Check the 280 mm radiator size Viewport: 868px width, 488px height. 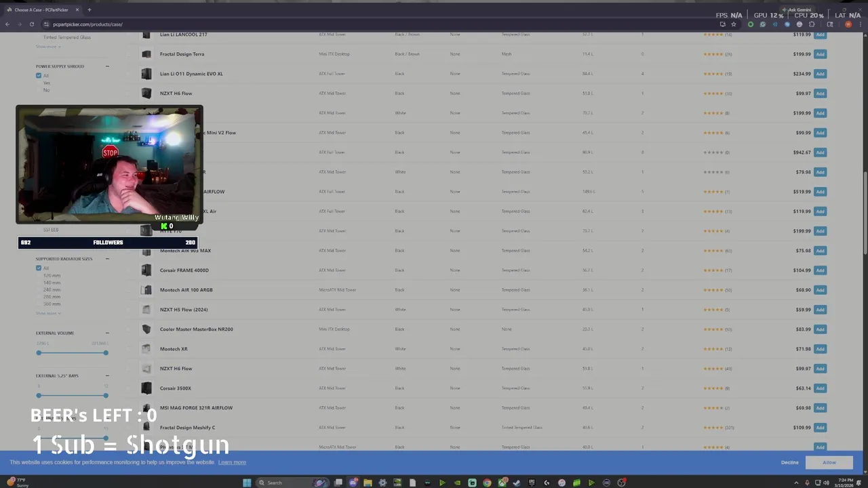point(52,297)
